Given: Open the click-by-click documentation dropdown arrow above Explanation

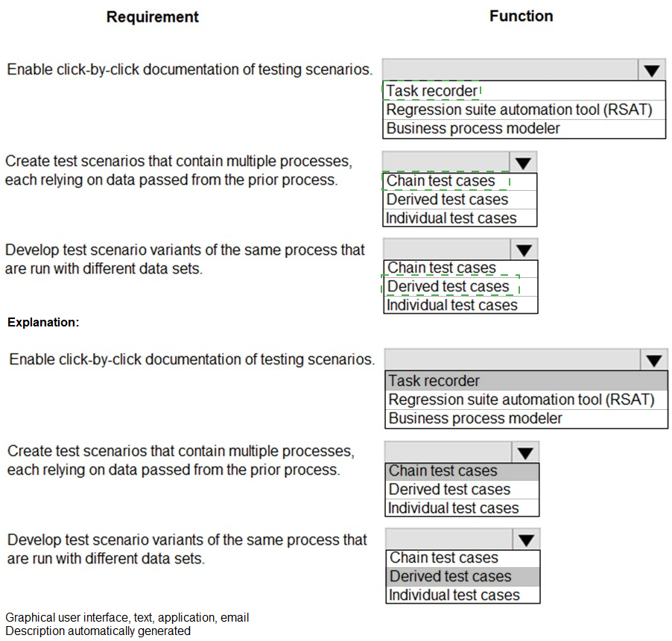Looking at the screenshot, I should (x=652, y=71).
